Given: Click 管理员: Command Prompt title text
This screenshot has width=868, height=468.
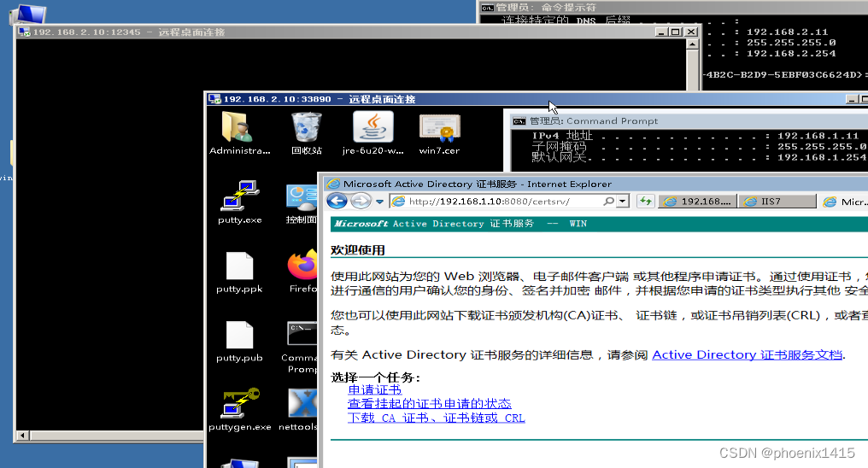Looking at the screenshot, I should [594, 121].
